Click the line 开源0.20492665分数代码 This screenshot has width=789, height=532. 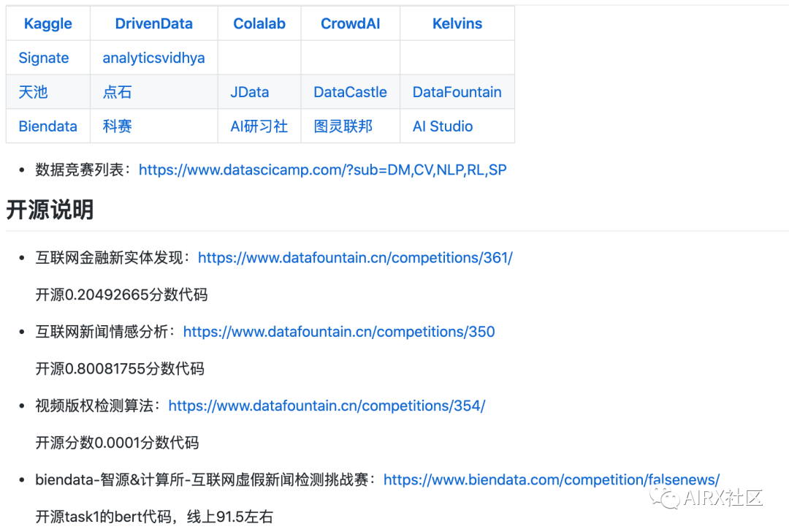(121, 294)
